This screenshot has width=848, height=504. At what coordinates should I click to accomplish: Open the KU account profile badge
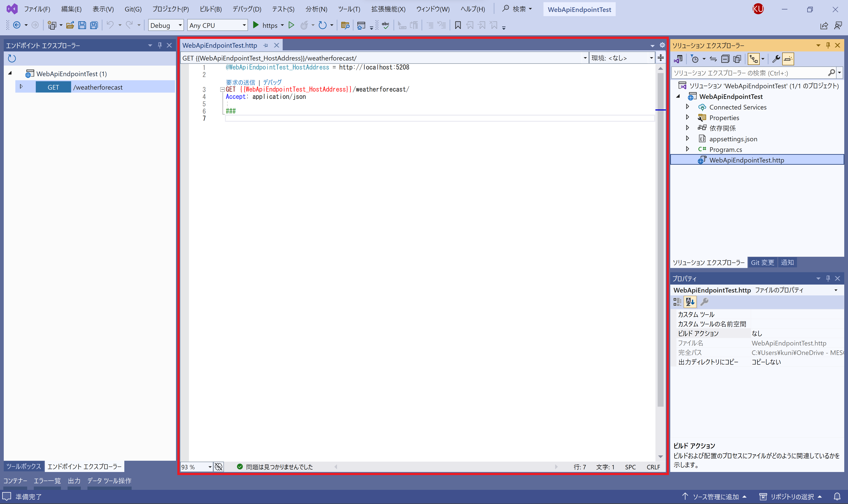(x=758, y=9)
